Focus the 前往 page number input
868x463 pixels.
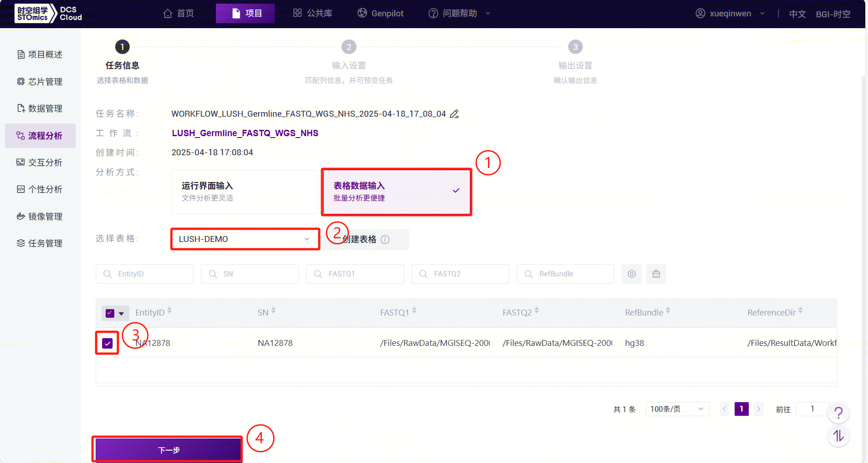click(812, 409)
